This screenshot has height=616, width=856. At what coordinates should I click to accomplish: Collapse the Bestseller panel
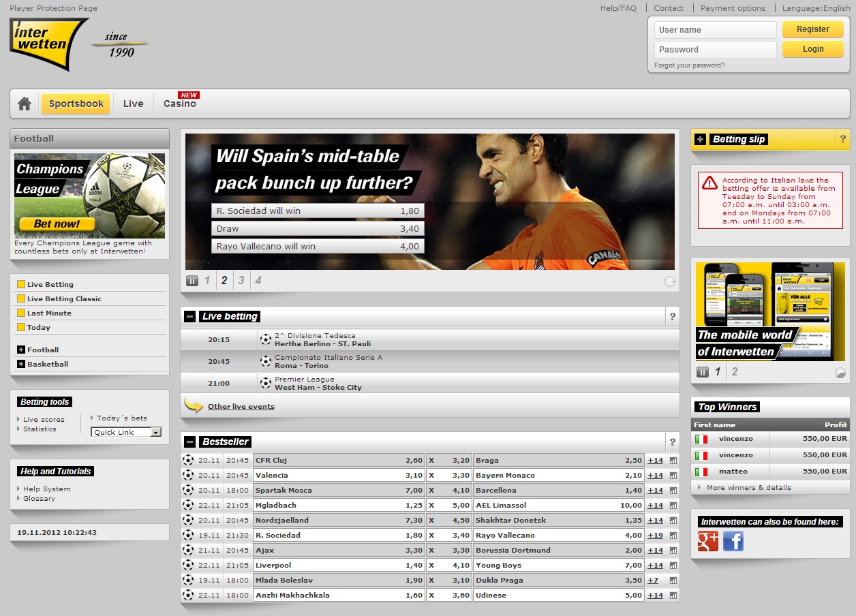click(190, 442)
